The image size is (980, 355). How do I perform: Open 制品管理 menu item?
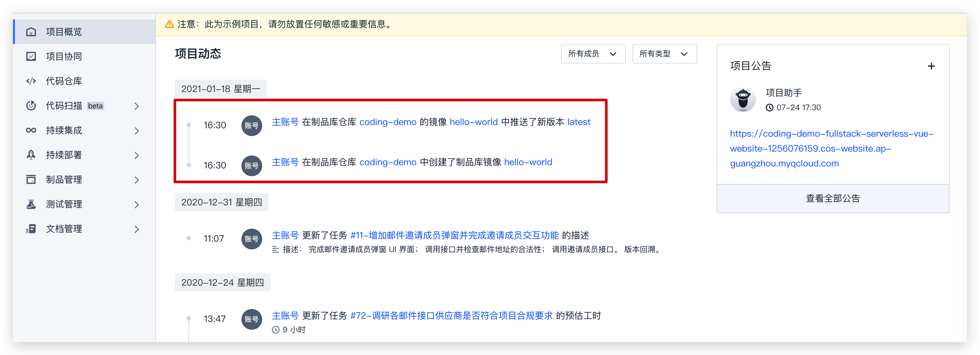pyautogui.click(x=84, y=179)
